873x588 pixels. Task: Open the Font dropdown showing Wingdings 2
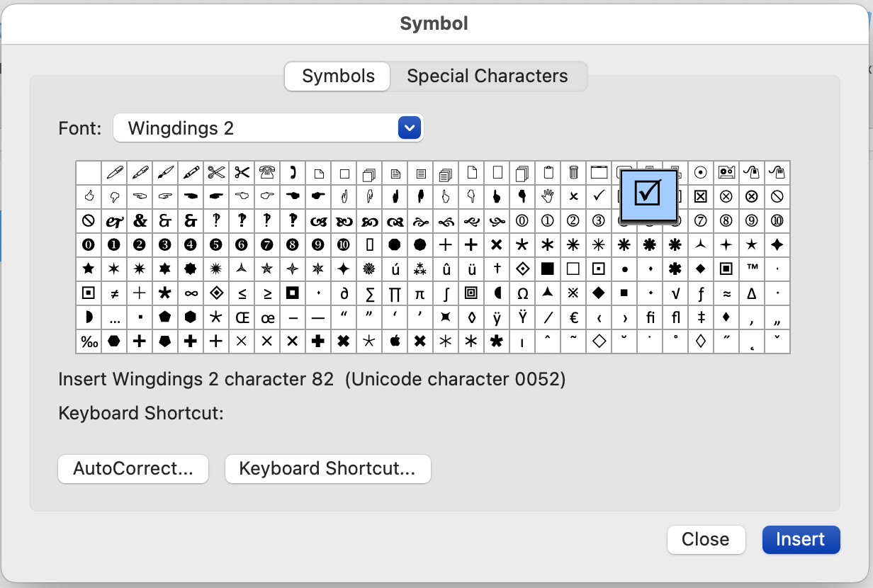(410, 128)
